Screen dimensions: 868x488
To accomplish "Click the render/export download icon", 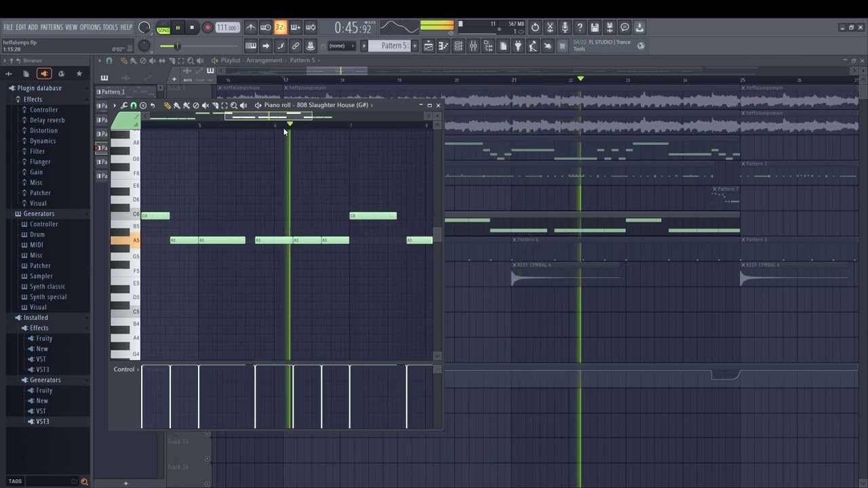I will (x=639, y=28).
